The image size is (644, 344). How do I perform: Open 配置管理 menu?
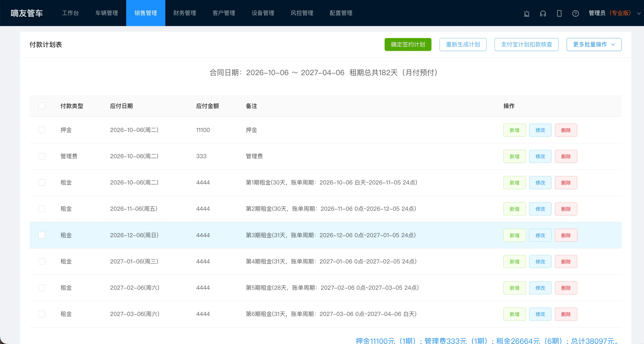click(341, 13)
